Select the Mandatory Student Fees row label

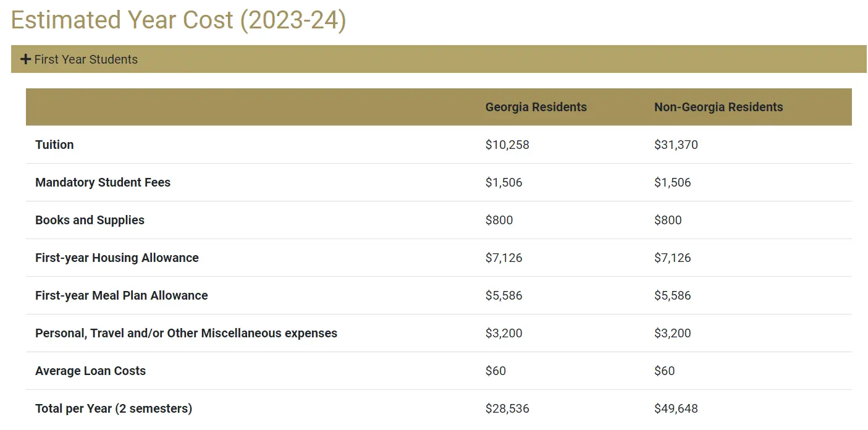(103, 182)
